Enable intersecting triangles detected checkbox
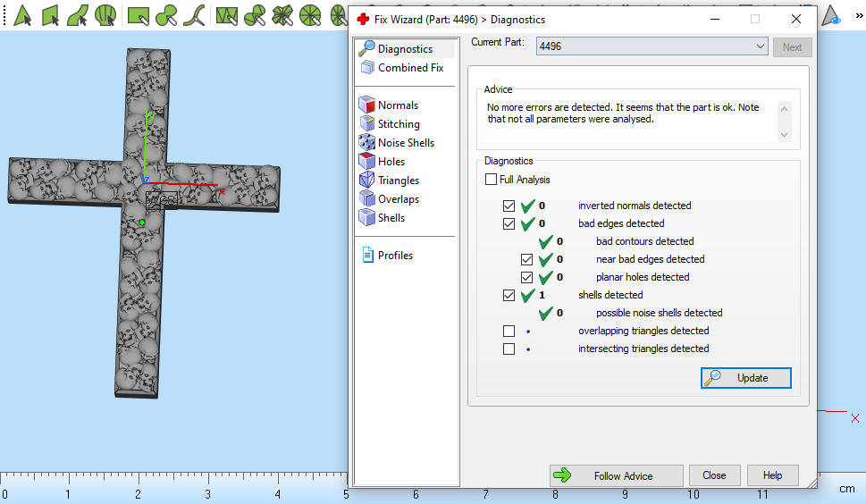The image size is (866, 504). point(509,349)
